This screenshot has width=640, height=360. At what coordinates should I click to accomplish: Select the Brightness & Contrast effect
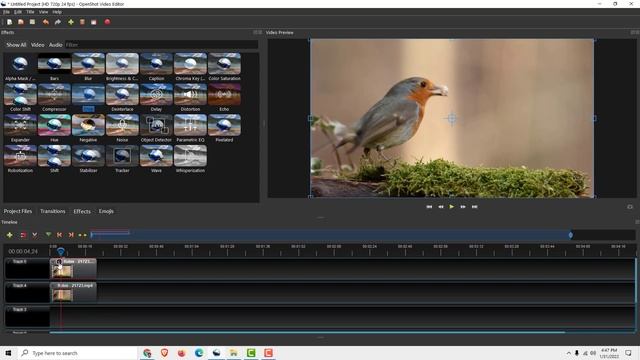click(122, 67)
